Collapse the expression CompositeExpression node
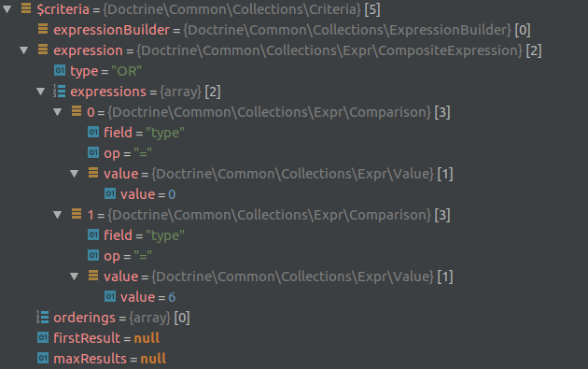Viewport: 588px width, 369px height. tap(24, 50)
